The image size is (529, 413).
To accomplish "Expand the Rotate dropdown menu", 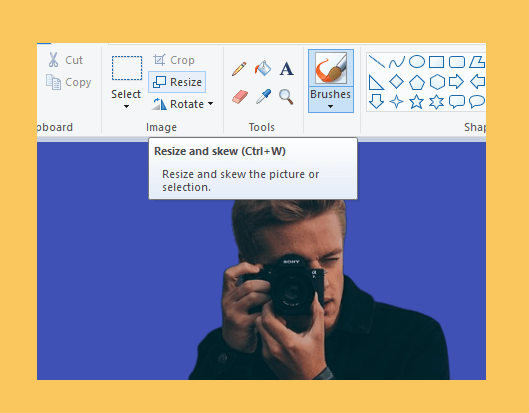I will 211,104.
